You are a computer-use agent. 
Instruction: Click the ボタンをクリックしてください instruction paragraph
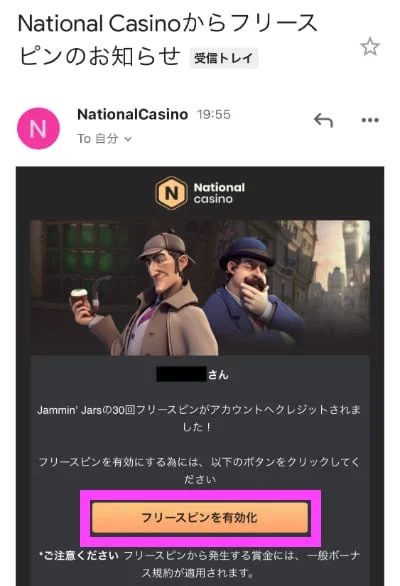(x=199, y=471)
